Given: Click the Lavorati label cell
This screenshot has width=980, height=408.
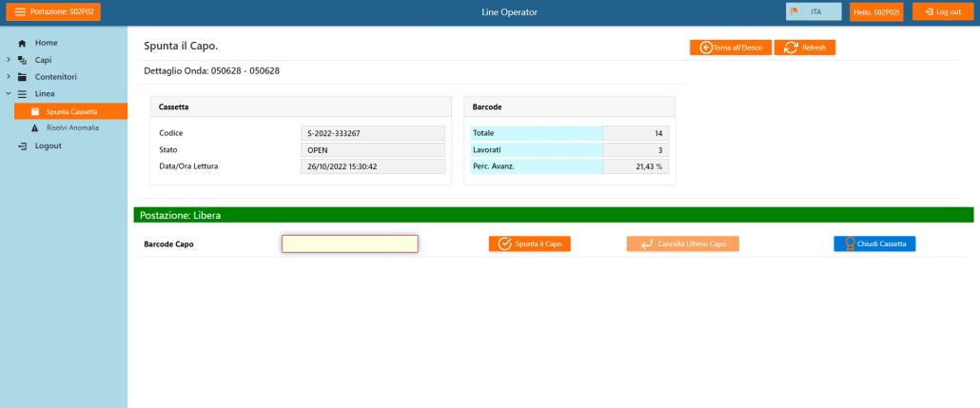Looking at the screenshot, I should (537, 150).
